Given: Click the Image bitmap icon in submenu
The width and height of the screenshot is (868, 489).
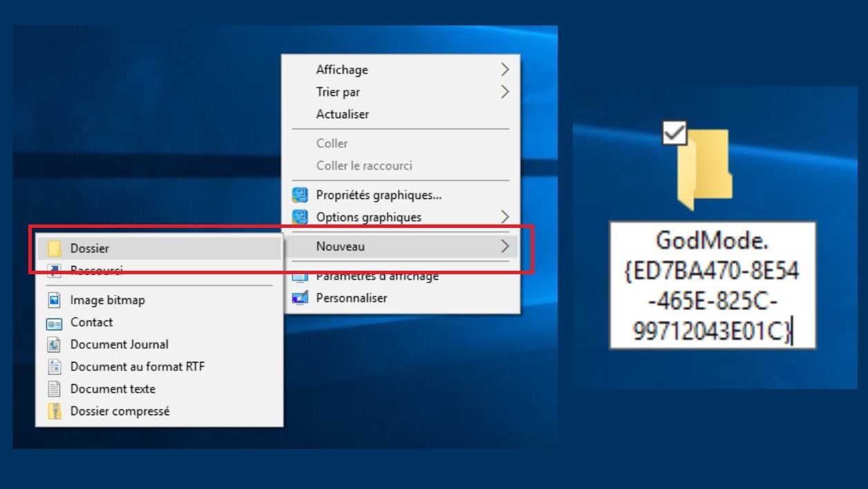Looking at the screenshot, I should pyautogui.click(x=54, y=300).
